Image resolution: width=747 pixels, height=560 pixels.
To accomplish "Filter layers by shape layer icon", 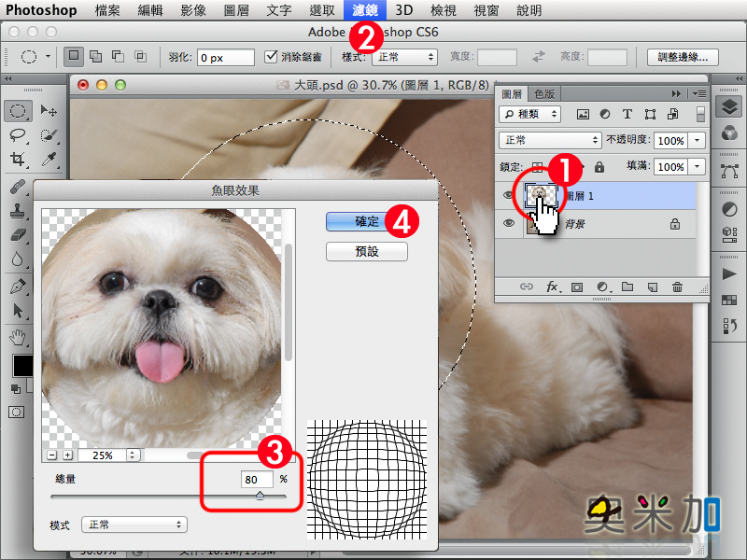I will tap(650, 114).
